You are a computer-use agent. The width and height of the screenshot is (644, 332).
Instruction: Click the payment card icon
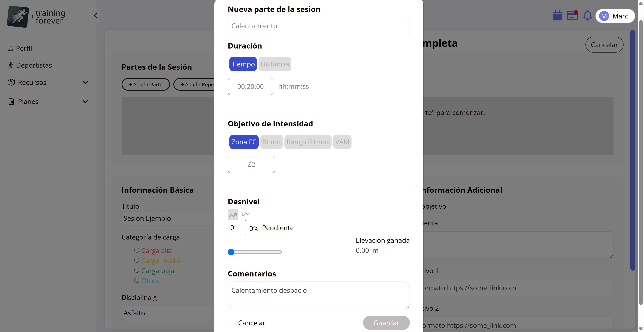click(572, 16)
